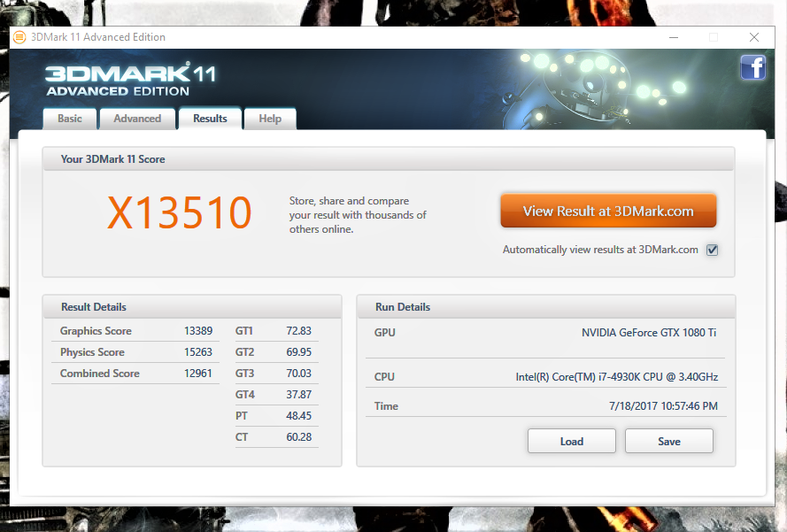Viewport: 787px width, 532px height.
Task: Click the GT1 result 72.83
Action: pyautogui.click(x=298, y=331)
